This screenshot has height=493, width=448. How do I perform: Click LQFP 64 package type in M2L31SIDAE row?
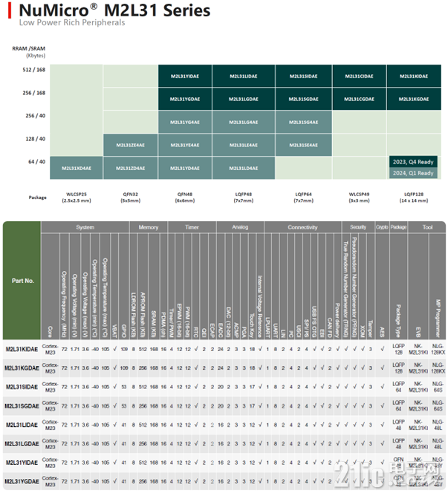point(399,387)
